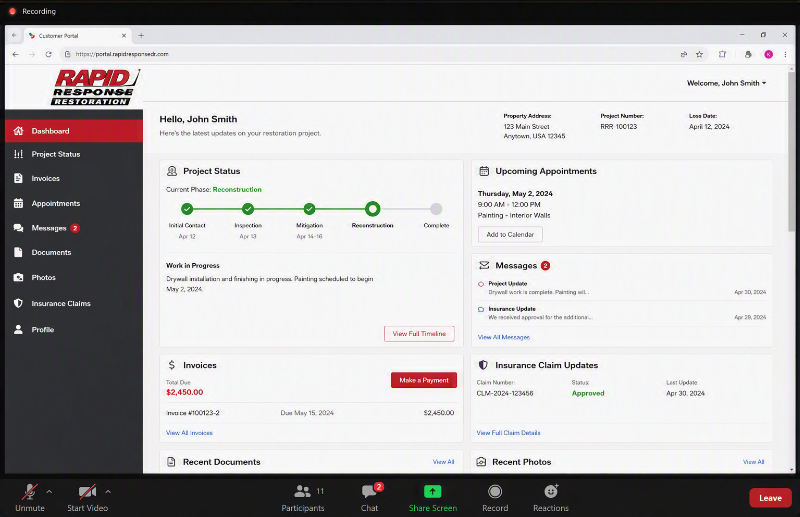Click the Upcoming Appointments calendar icon
The image size is (800, 517).
(x=484, y=171)
